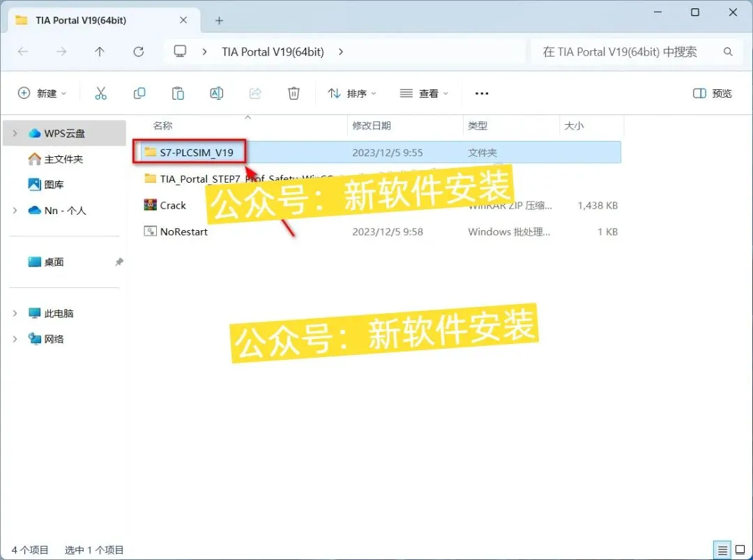Click the search magnifier icon
This screenshot has width=753, height=560.
(x=728, y=52)
